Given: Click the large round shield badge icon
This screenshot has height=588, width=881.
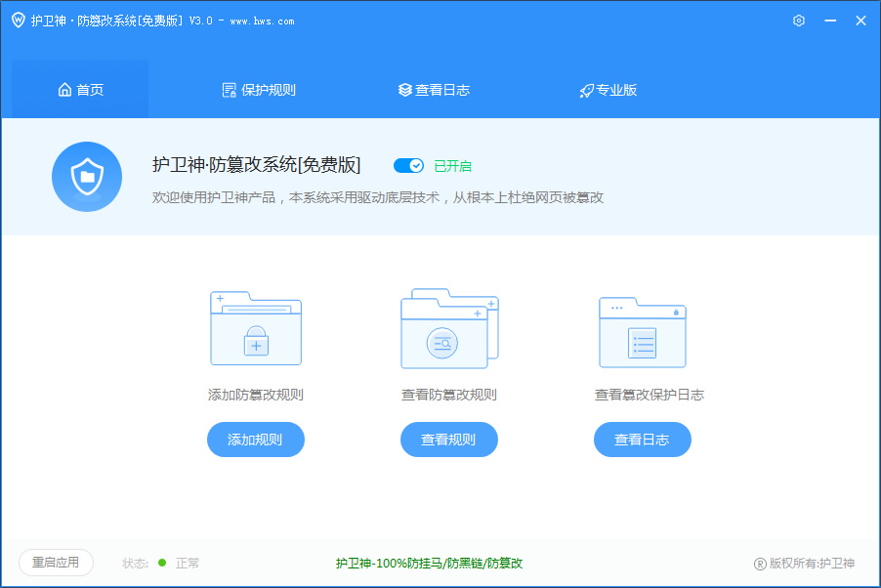Looking at the screenshot, I should 86,177.
